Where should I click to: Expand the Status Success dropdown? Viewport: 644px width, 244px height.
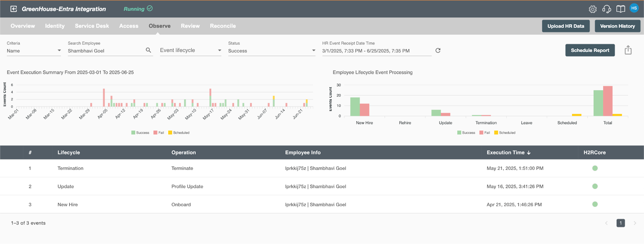click(272, 51)
